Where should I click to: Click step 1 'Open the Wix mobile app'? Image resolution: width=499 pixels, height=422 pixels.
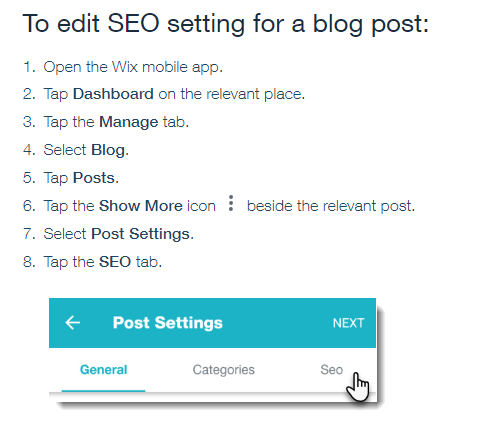pos(133,67)
